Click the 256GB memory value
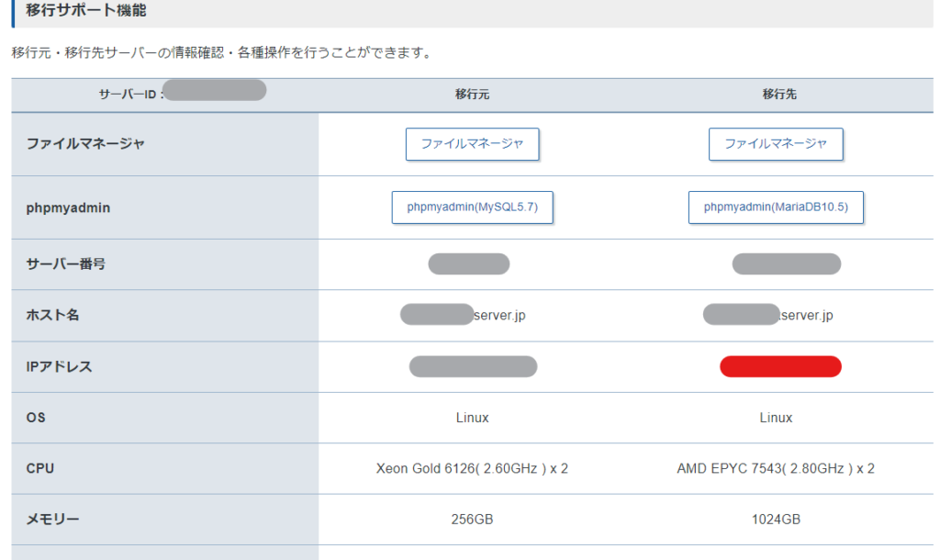 [x=472, y=520]
